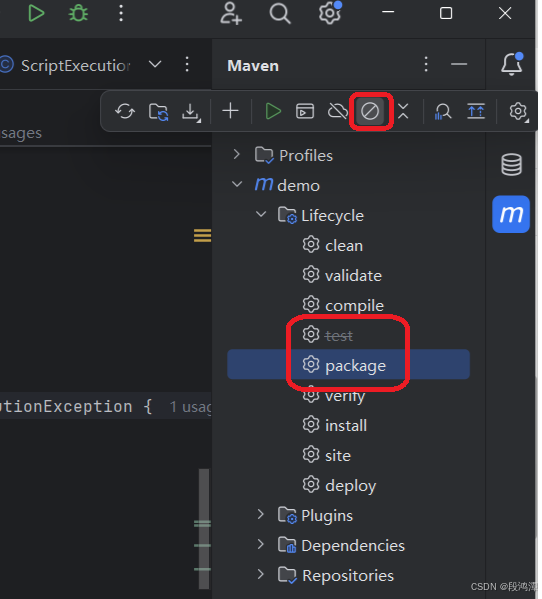This screenshot has height=599, width=542.
Task: Generate sources and update folders icon
Action: (x=159, y=112)
